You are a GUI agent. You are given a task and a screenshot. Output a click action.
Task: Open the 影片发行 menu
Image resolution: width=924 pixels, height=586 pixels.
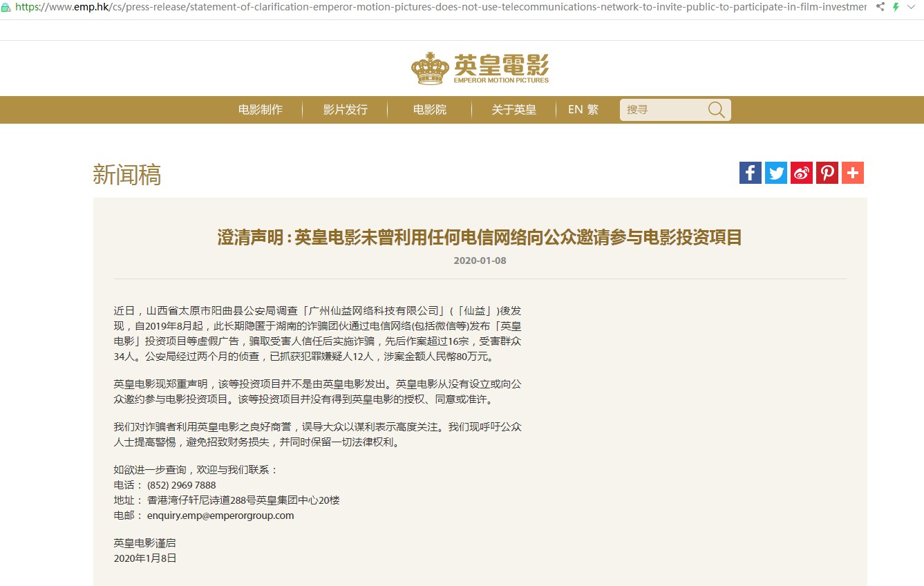346,110
